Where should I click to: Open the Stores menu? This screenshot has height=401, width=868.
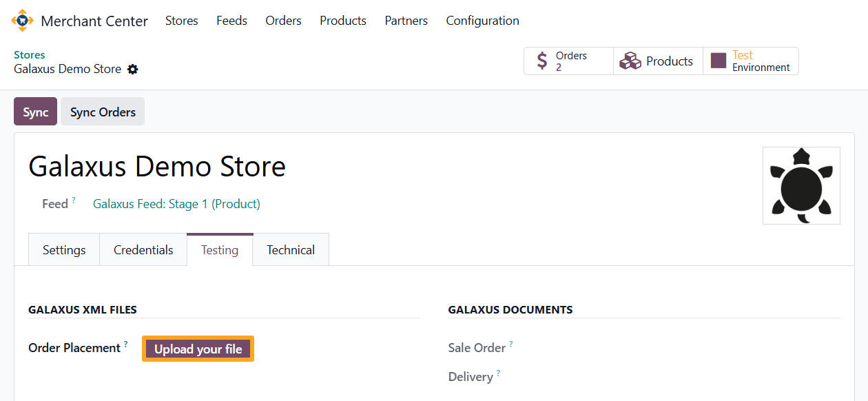182,21
